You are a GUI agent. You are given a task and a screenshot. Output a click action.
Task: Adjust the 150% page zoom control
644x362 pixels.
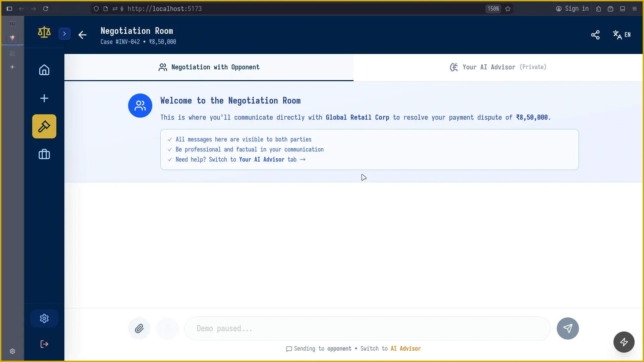(x=493, y=9)
